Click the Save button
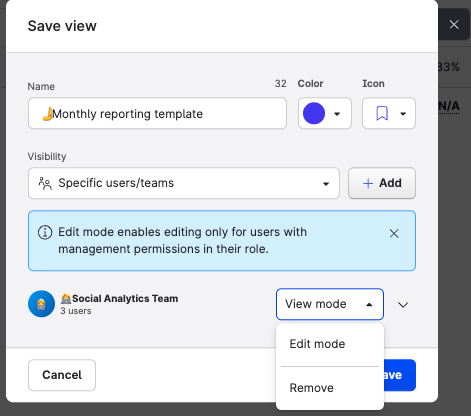 pyautogui.click(x=399, y=375)
